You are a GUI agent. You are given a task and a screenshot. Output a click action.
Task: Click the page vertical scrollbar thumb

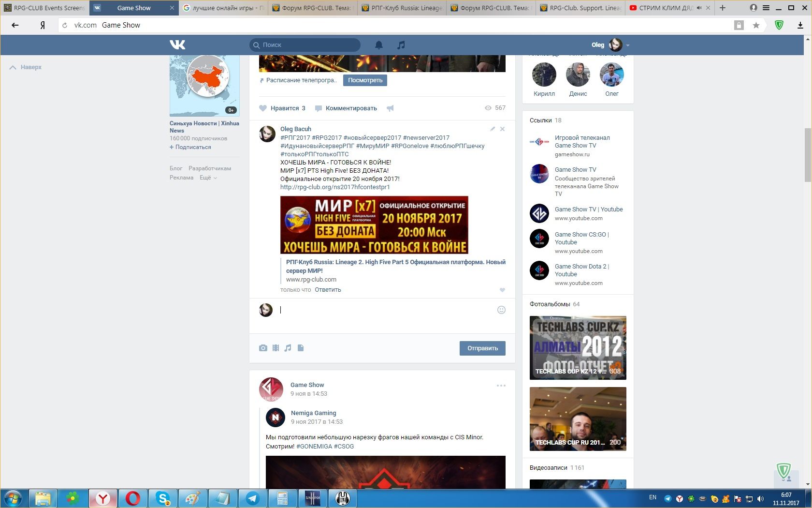808,155
